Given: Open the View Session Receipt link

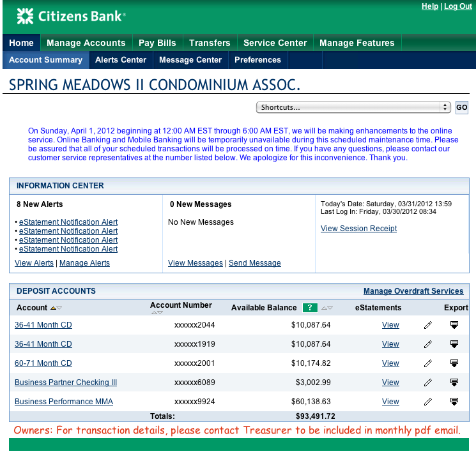Looking at the screenshot, I should 359,229.
